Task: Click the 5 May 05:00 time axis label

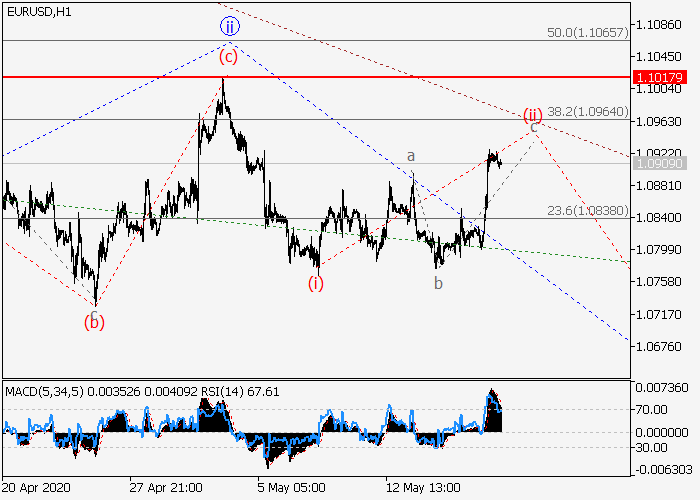Action: 290,489
